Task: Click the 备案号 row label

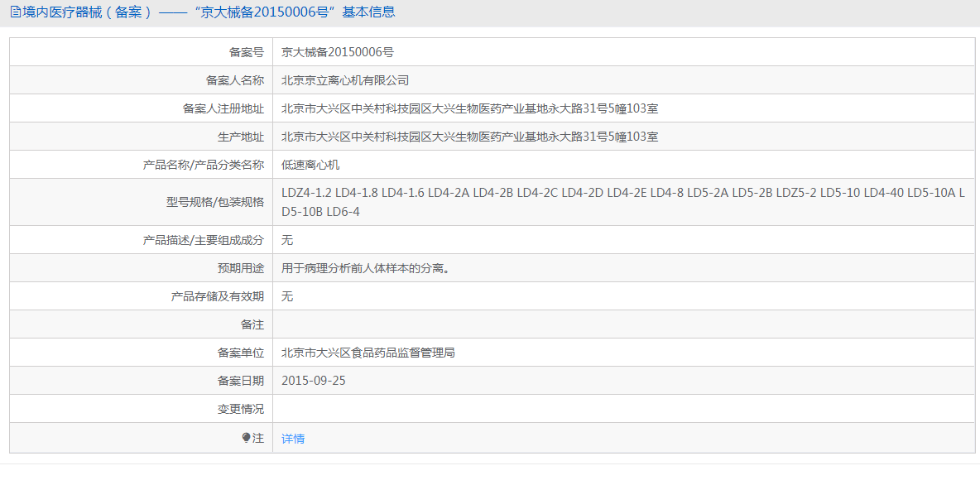Action: 246,52
